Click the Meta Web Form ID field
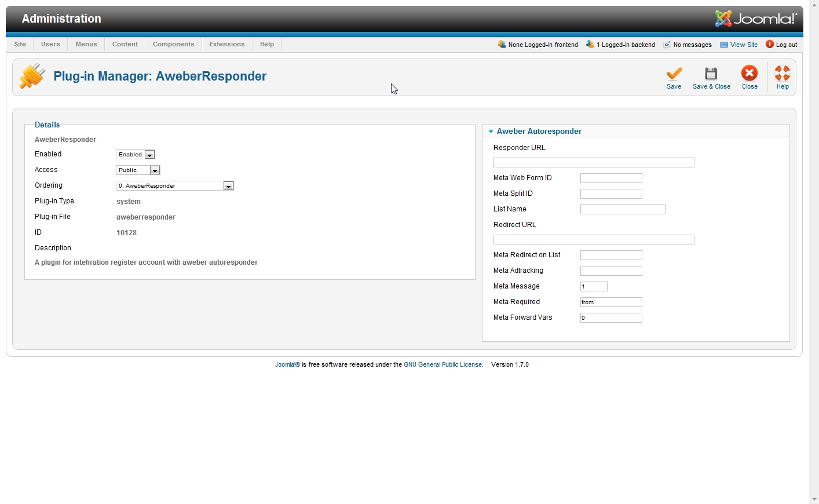 tap(611, 178)
